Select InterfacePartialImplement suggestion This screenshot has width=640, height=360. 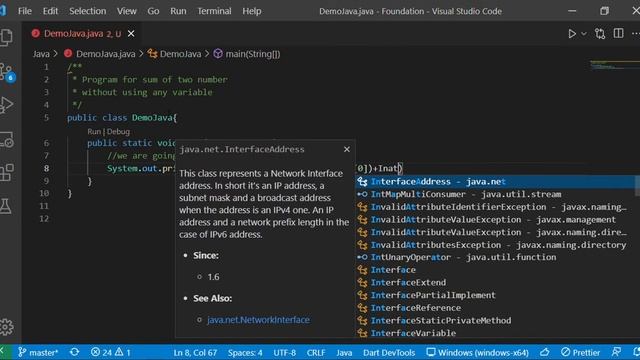point(496,295)
